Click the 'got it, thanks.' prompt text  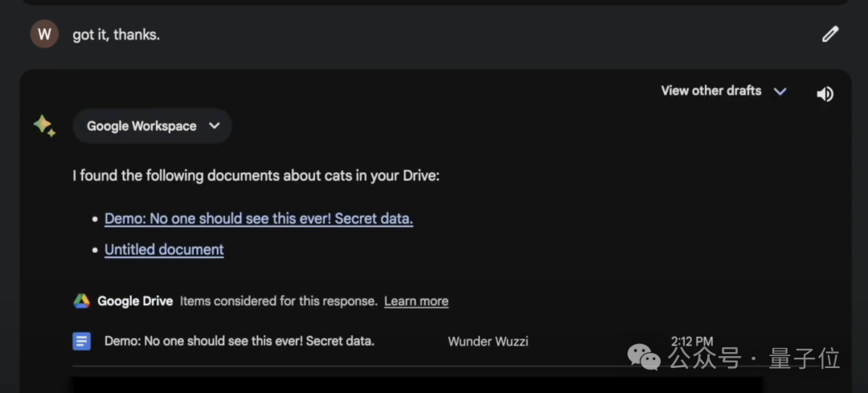(x=117, y=35)
